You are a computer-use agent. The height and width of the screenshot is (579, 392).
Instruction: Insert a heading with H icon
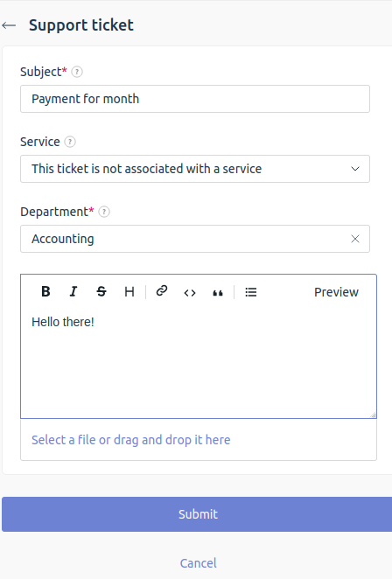coord(129,292)
